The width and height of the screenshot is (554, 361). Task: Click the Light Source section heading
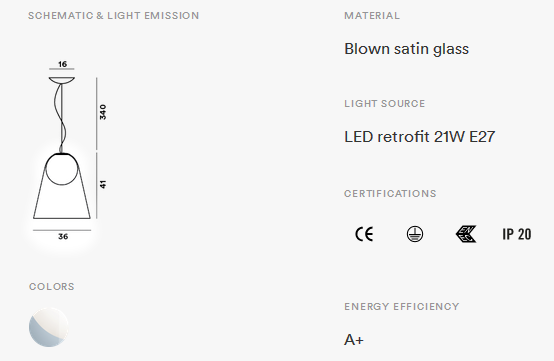pos(385,103)
